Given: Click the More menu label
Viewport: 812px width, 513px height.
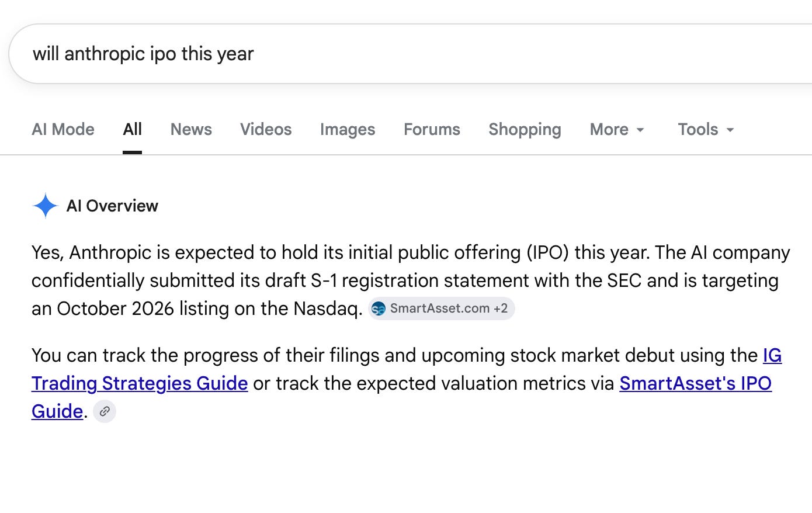Looking at the screenshot, I should [x=609, y=129].
